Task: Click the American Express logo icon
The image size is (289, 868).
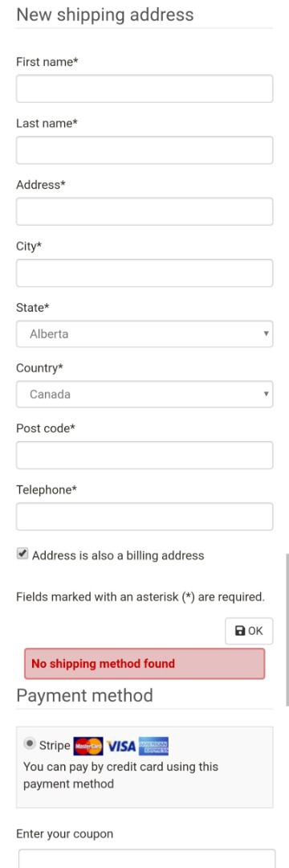Action: point(153,746)
